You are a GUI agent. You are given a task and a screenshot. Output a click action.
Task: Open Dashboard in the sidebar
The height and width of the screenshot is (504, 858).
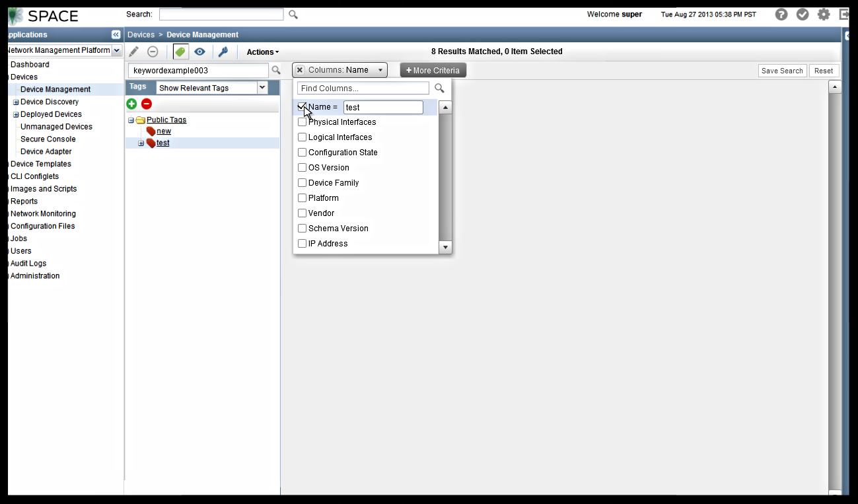pos(30,65)
